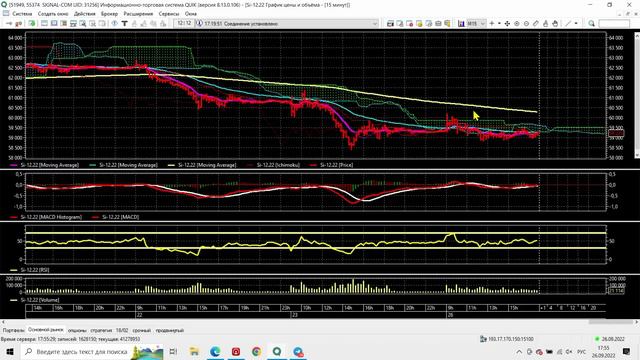Open Microsoft Edge from the taskbar
640x360 pixels.
pyautogui.click(x=215, y=351)
